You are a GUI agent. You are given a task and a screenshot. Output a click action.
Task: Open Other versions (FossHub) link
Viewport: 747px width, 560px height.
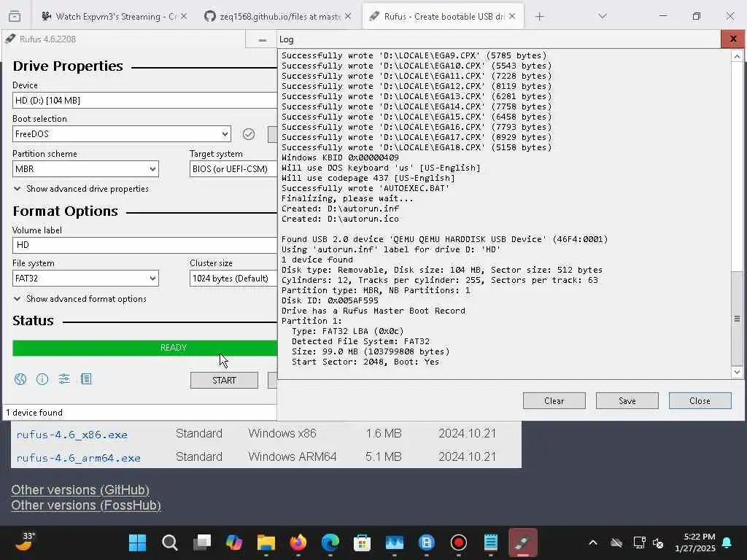86,505
